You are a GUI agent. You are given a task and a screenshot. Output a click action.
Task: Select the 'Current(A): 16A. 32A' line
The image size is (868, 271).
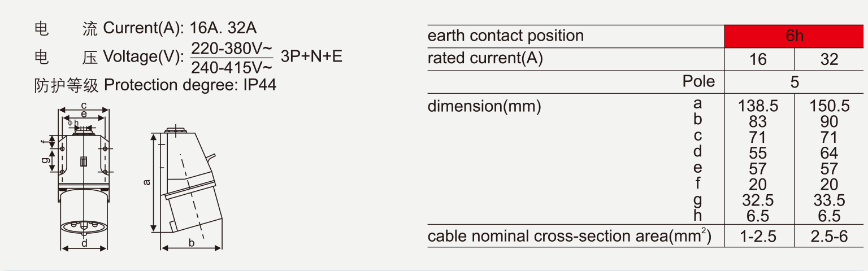click(180, 28)
